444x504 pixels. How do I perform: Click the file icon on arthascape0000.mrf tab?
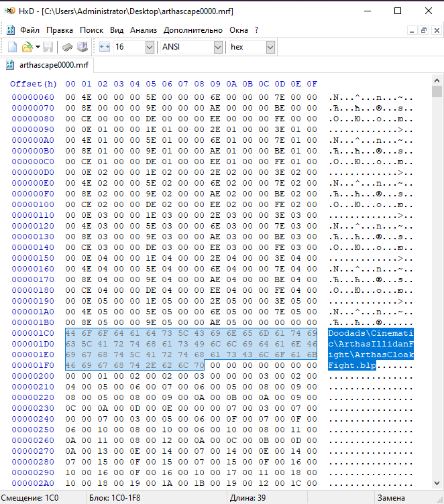click(10, 65)
